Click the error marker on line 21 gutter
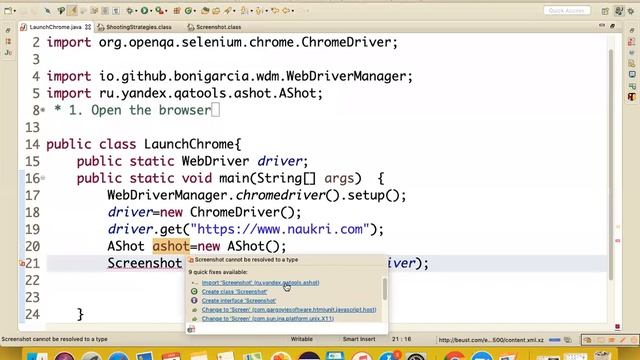Screen dimensions: 640x360 22,264
